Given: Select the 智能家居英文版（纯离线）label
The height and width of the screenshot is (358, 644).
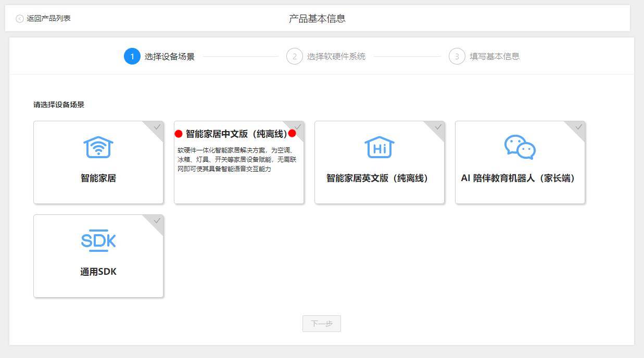Looking at the screenshot, I should (380, 178).
